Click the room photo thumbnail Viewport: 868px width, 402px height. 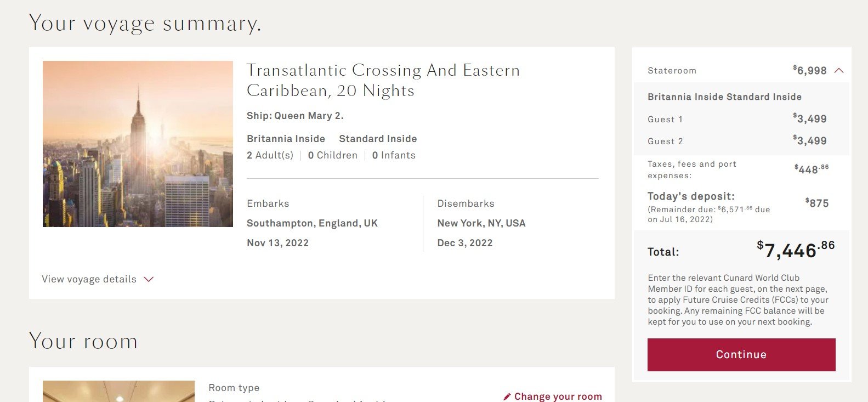[118, 391]
